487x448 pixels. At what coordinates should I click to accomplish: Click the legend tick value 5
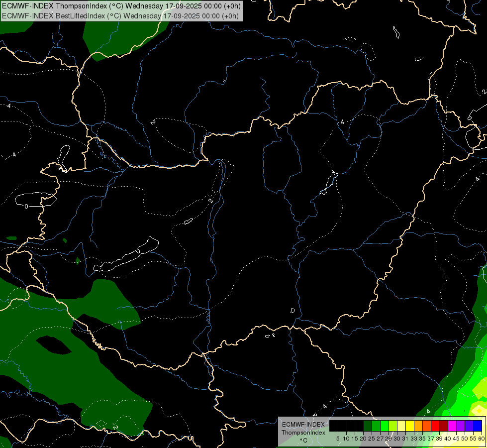[x=338, y=439]
